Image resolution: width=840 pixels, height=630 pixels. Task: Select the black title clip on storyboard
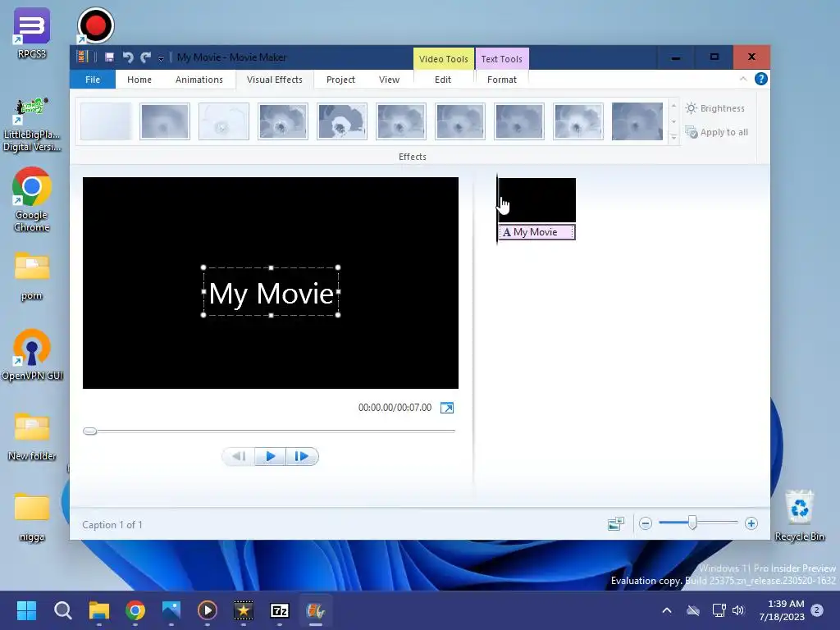[x=537, y=200]
